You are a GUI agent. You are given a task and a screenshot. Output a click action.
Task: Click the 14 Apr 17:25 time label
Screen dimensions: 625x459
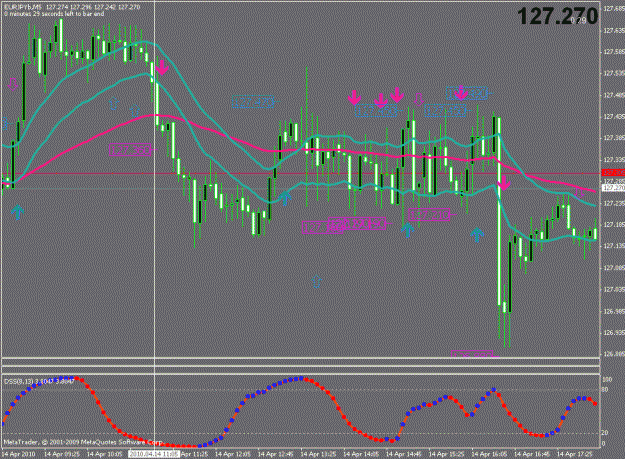(x=575, y=454)
